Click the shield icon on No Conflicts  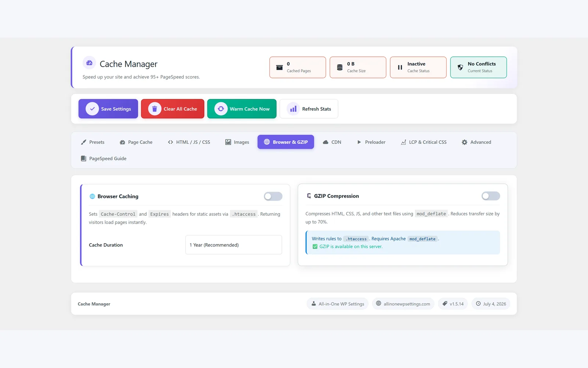[460, 67]
